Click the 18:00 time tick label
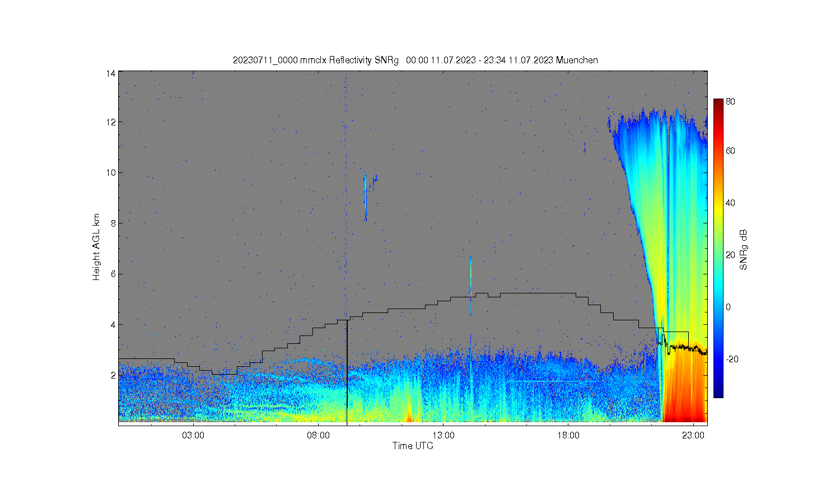The image size is (840, 504). (x=568, y=435)
